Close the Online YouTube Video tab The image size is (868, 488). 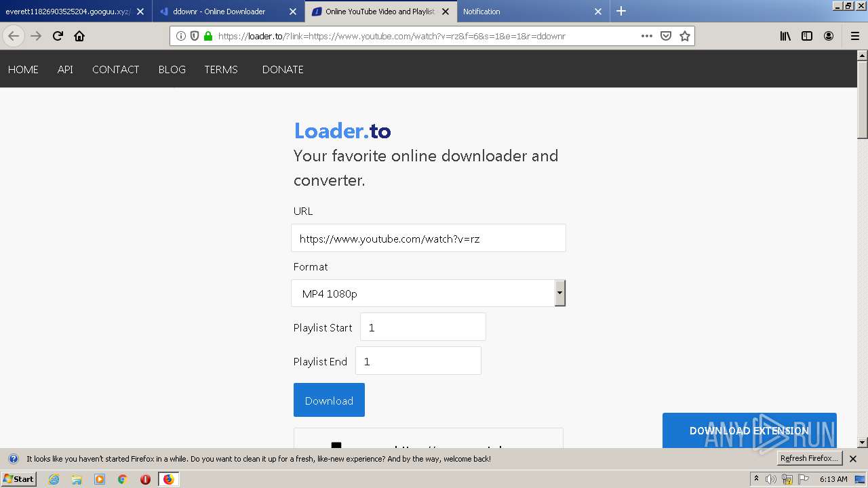tap(446, 12)
